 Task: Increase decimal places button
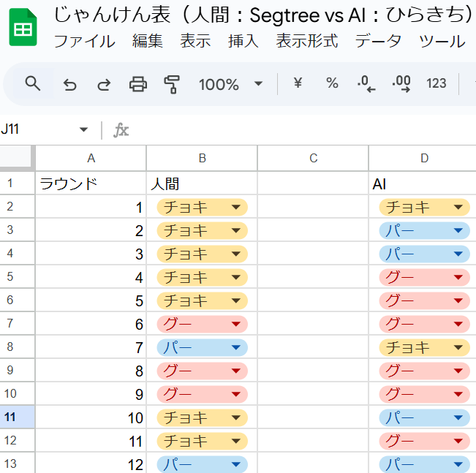point(401,84)
